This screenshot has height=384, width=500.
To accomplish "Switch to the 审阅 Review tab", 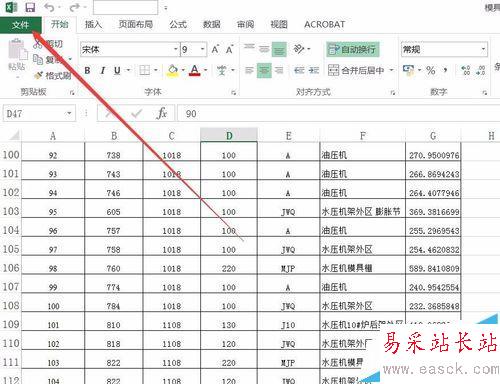I will tap(245, 24).
